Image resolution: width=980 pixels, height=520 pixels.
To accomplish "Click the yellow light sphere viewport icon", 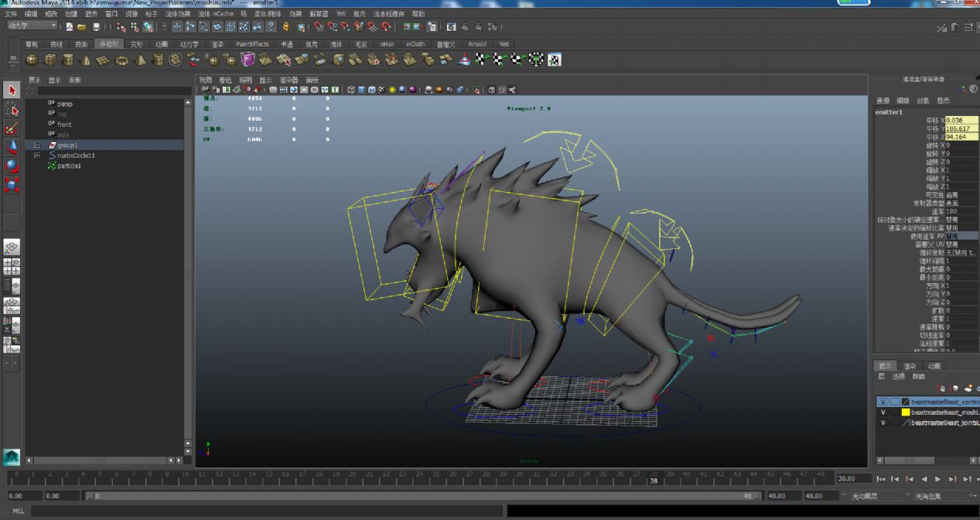I will click(x=392, y=90).
